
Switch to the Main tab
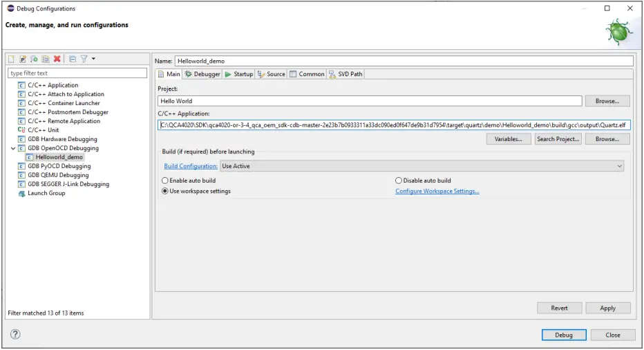[169, 74]
